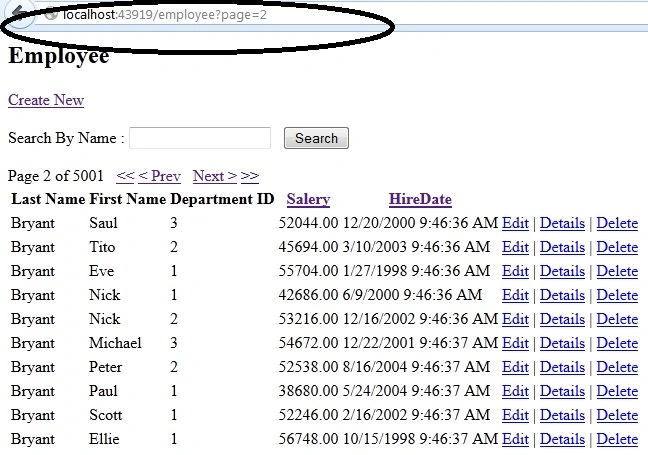Edit the Bryant Eve record

click(515, 271)
